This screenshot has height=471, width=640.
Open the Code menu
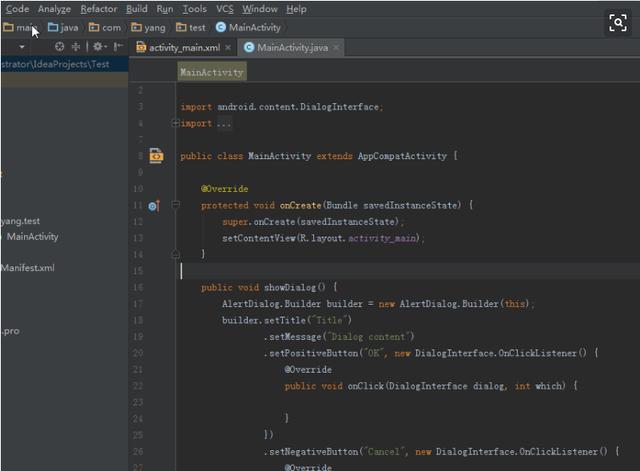coord(17,9)
